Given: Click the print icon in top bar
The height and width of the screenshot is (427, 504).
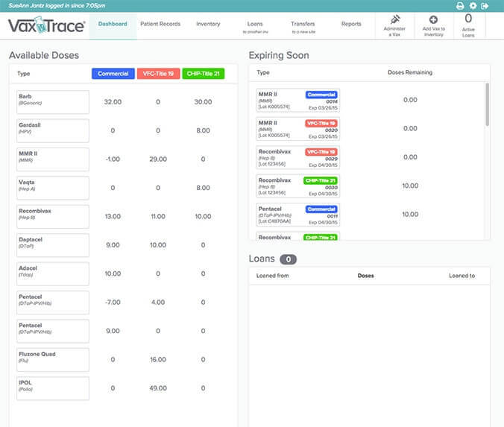Looking at the screenshot, I should tap(460, 6).
